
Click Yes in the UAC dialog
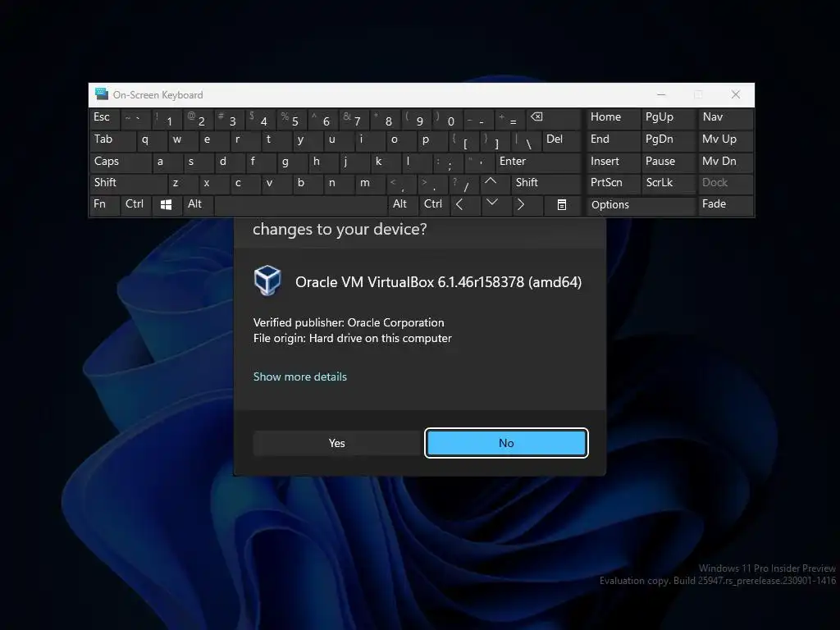coord(337,443)
